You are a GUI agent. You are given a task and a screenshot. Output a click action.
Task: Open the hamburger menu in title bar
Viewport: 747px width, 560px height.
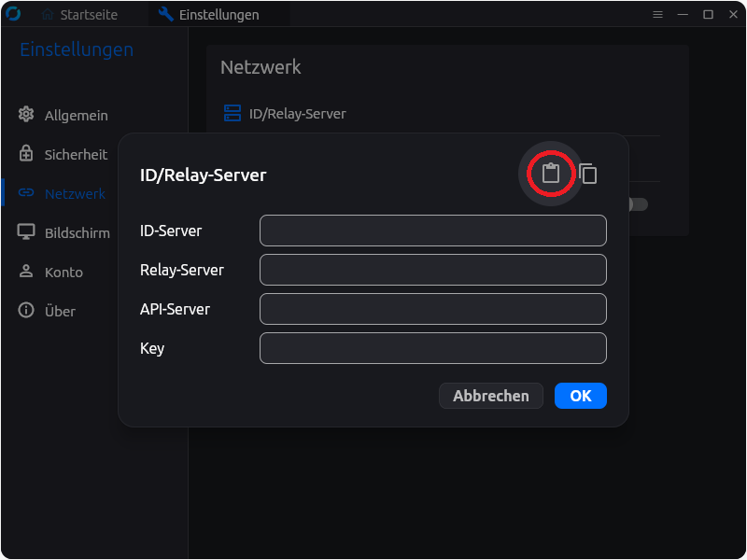(x=657, y=14)
